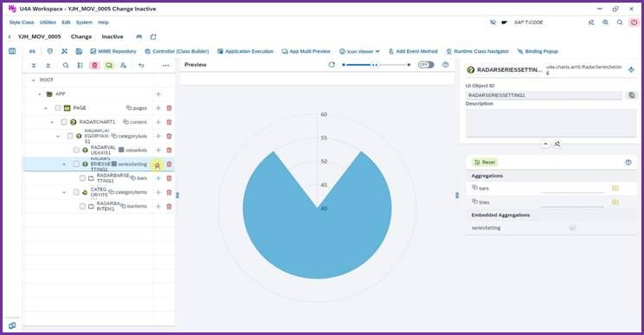Open the Utilities menu
This screenshot has width=644, height=335.
coord(48,23)
